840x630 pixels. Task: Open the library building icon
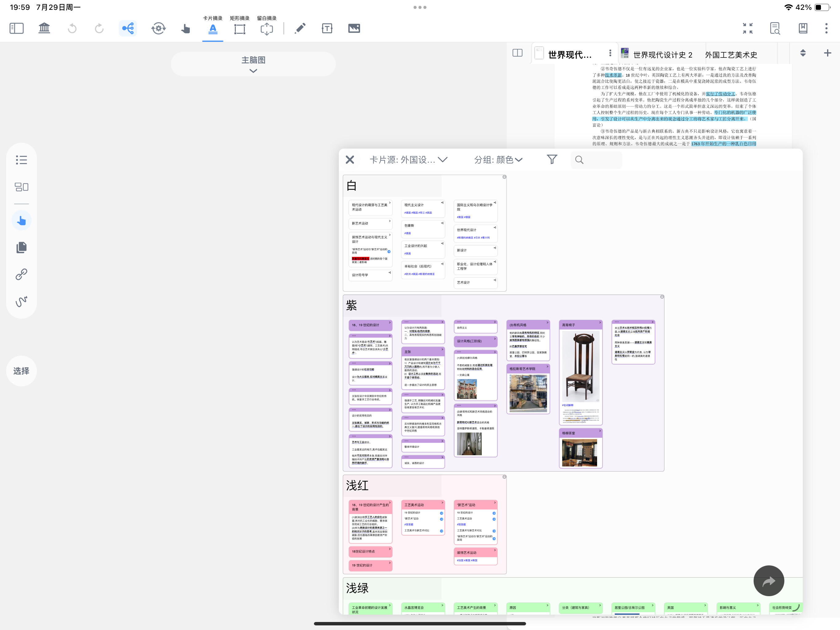[x=45, y=29]
